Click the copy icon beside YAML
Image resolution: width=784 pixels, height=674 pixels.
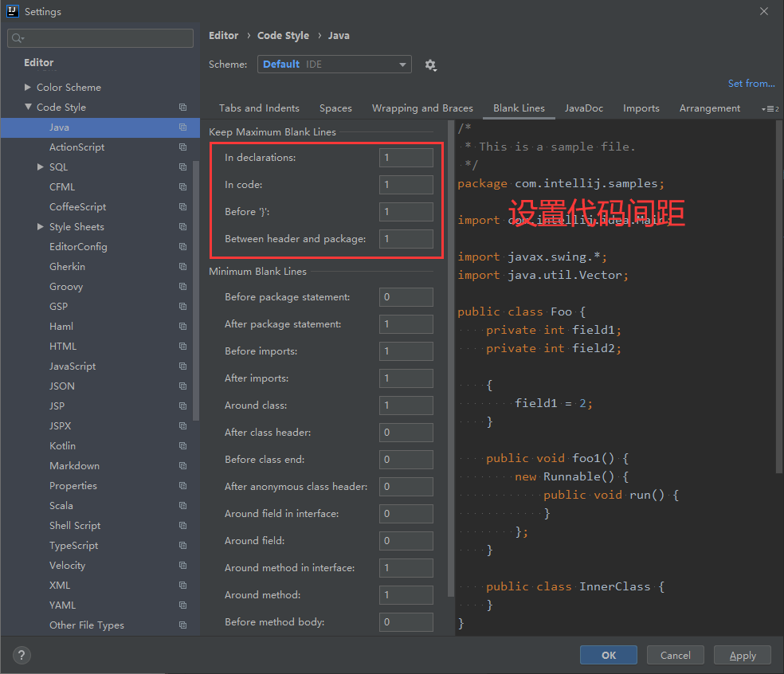coord(183,605)
